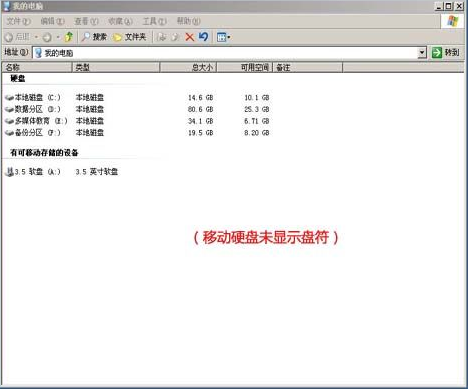Click the Forward arrow icon
The image size is (468, 389).
(47, 37)
